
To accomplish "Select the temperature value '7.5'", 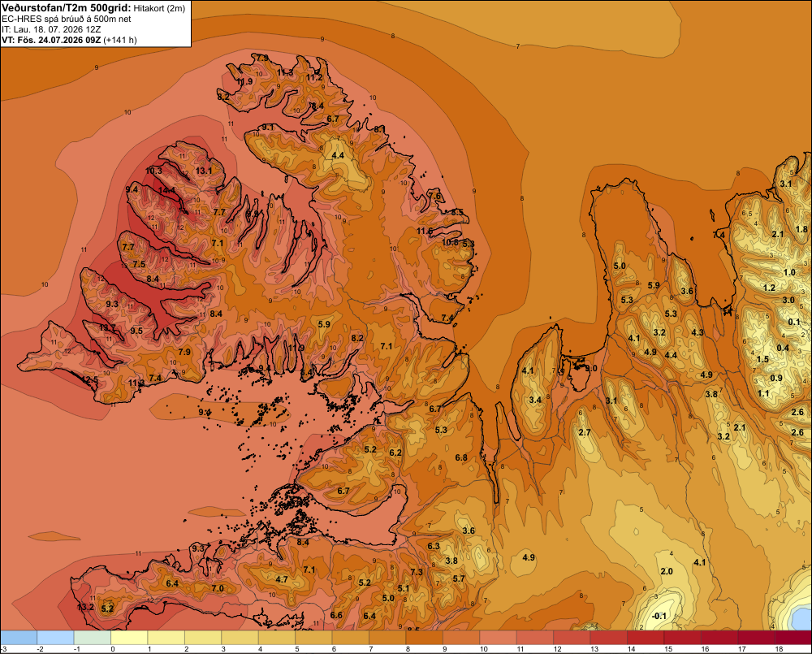I will pyautogui.click(x=139, y=264).
